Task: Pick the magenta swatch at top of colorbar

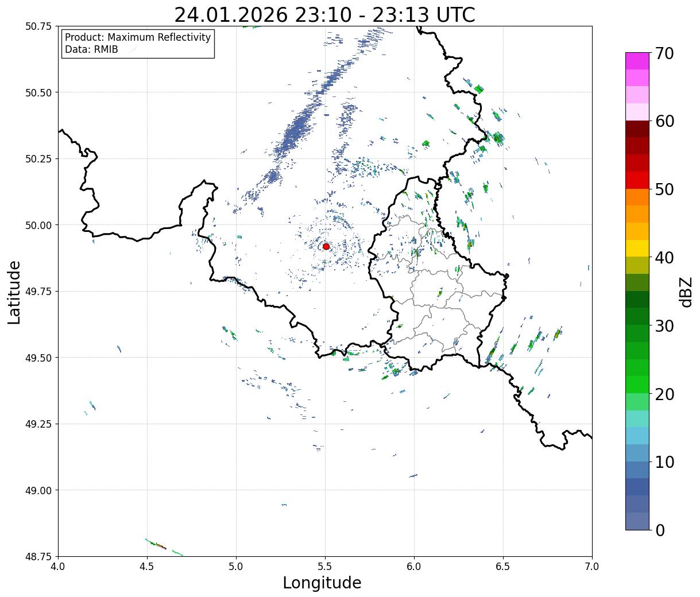Action: click(637, 61)
